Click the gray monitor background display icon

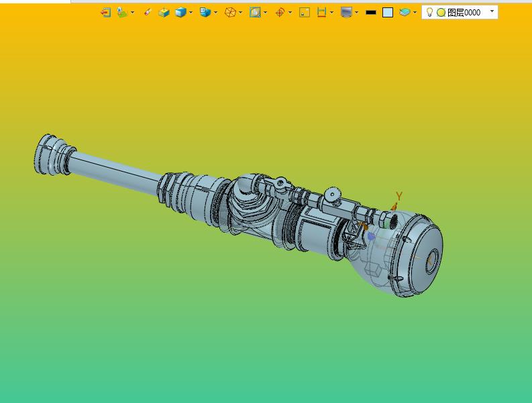(x=346, y=13)
